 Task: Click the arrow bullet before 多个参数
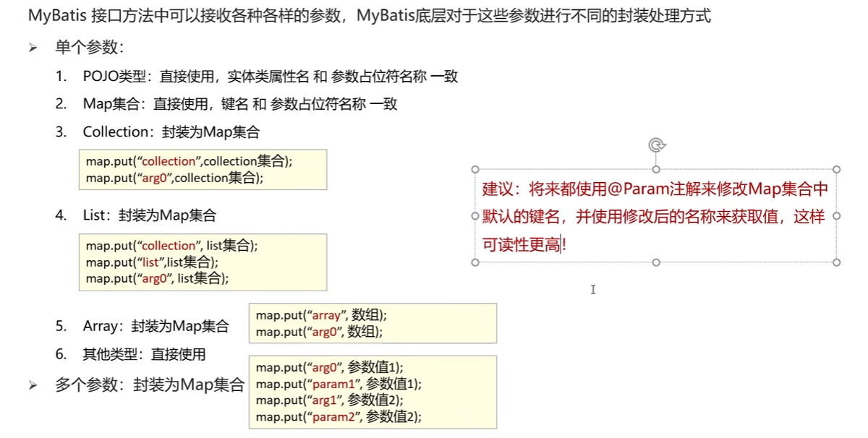(x=33, y=385)
